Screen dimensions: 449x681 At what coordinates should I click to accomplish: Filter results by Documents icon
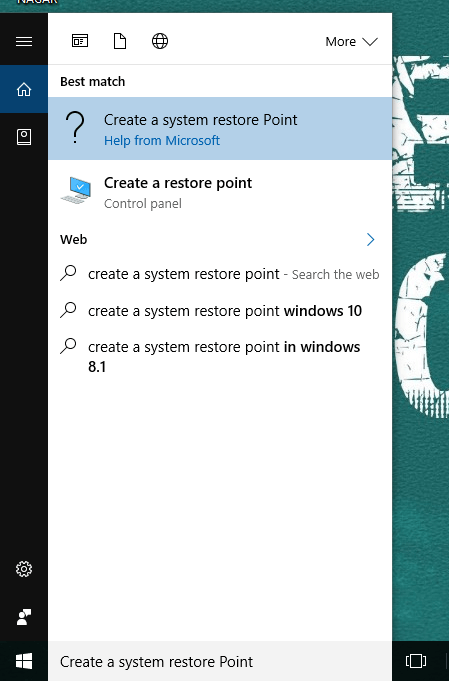[x=120, y=41]
